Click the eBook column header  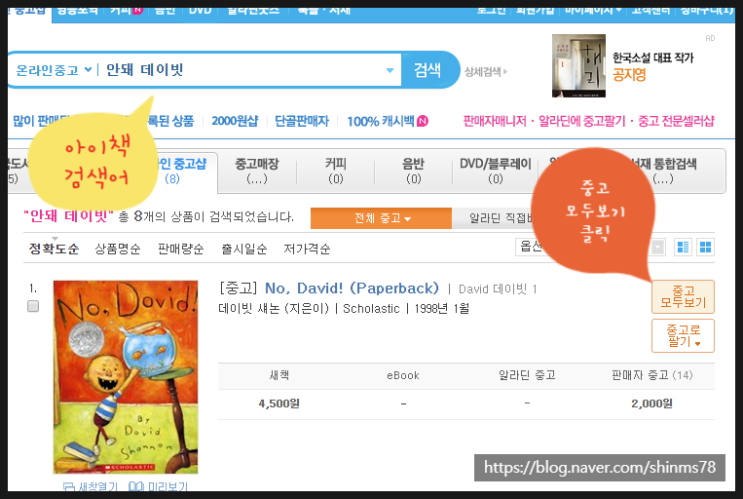pos(403,375)
